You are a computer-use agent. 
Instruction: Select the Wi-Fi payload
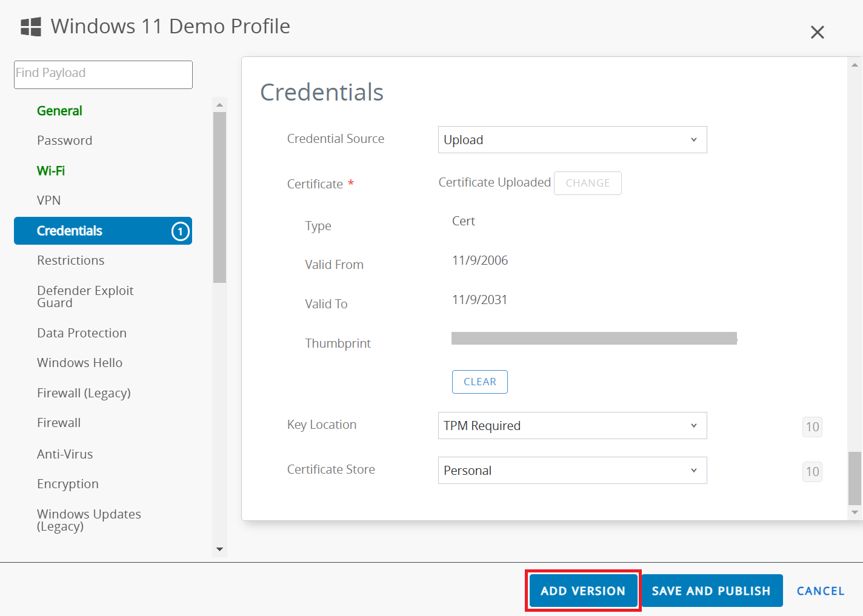click(51, 171)
